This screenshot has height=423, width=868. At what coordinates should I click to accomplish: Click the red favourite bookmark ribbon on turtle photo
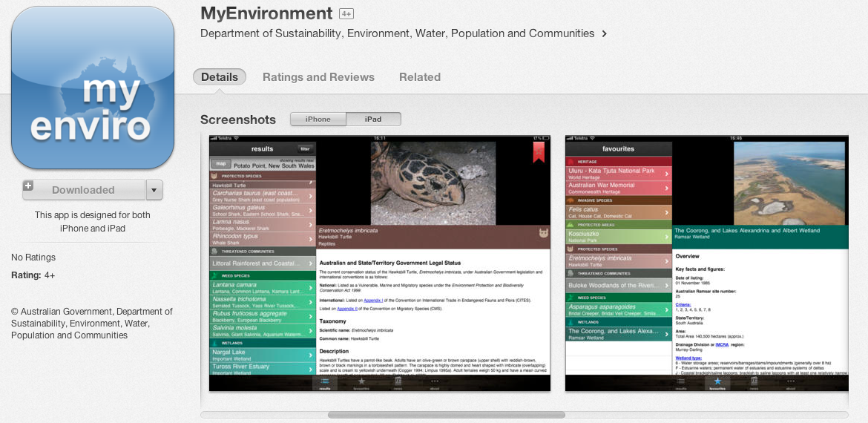539,152
